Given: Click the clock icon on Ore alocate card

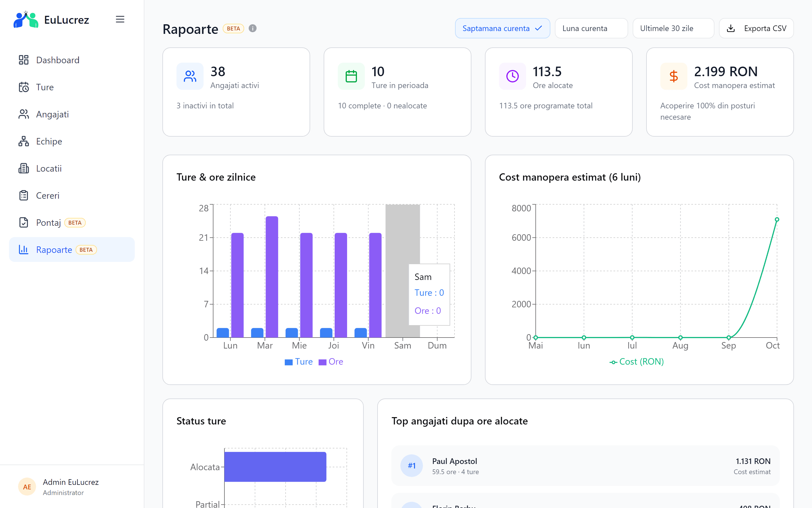Looking at the screenshot, I should click(x=512, y=76).
